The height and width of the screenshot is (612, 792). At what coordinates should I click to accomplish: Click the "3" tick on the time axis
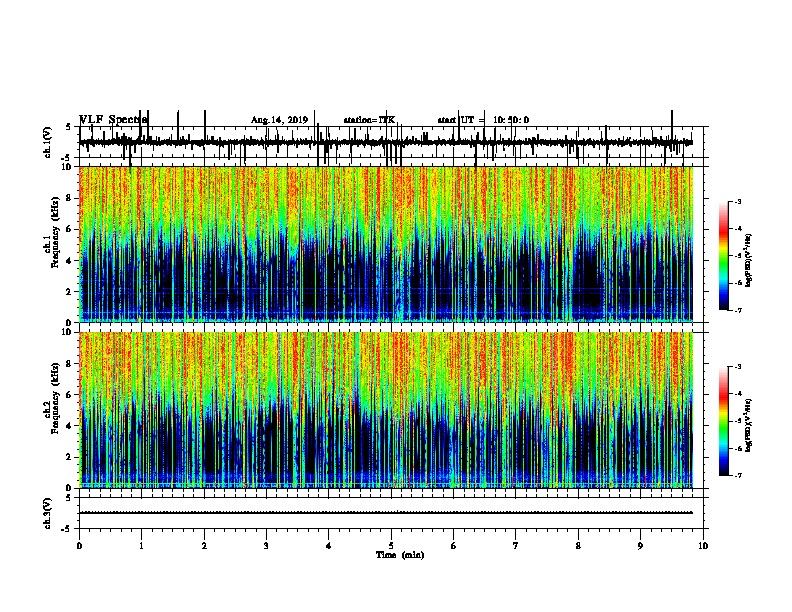(266, 546)
